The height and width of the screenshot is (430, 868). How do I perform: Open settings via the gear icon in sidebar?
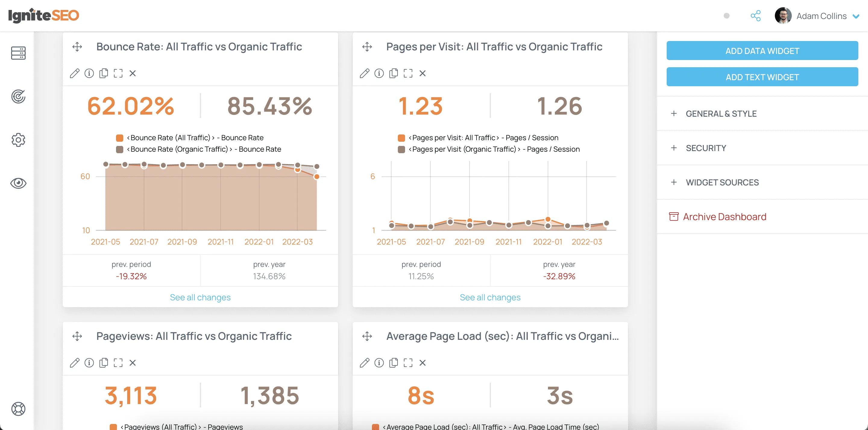tap(18, 140)
